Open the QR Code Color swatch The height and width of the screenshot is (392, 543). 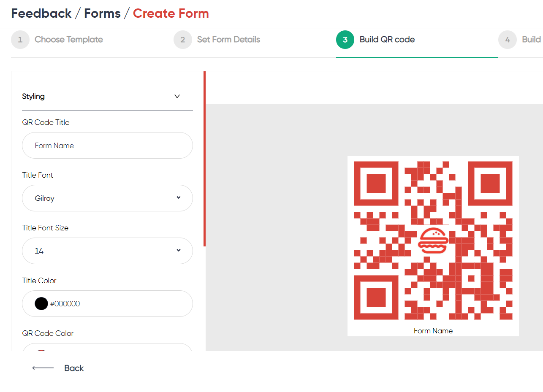(x=41, y=351)
